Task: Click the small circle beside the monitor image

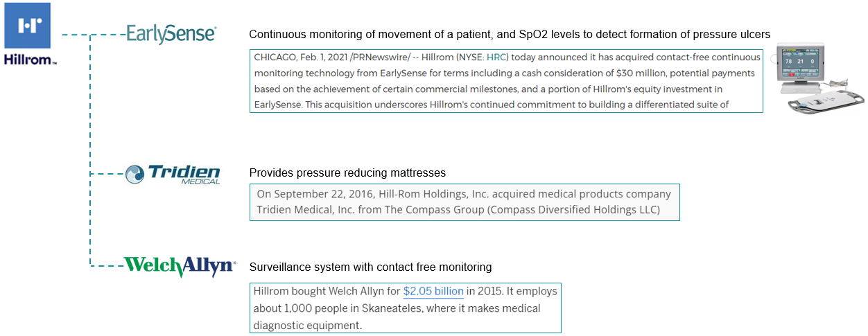Action: pyautogui.click(x=774, y=59)
